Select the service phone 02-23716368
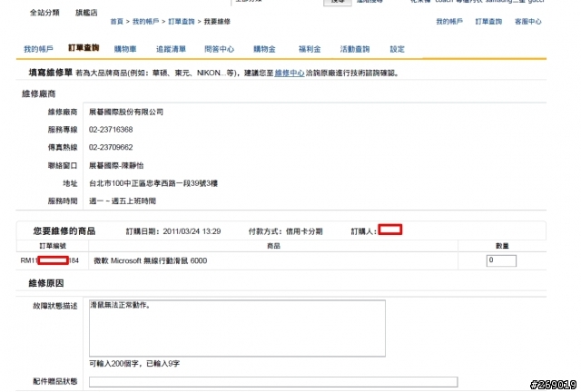 point(111,130)
